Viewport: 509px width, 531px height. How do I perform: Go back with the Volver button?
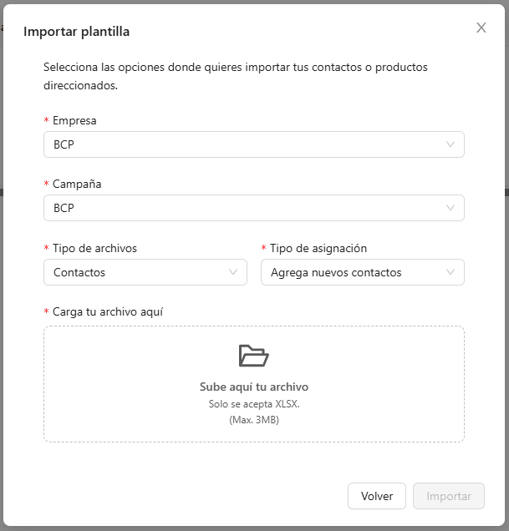(x=377, y=496)
